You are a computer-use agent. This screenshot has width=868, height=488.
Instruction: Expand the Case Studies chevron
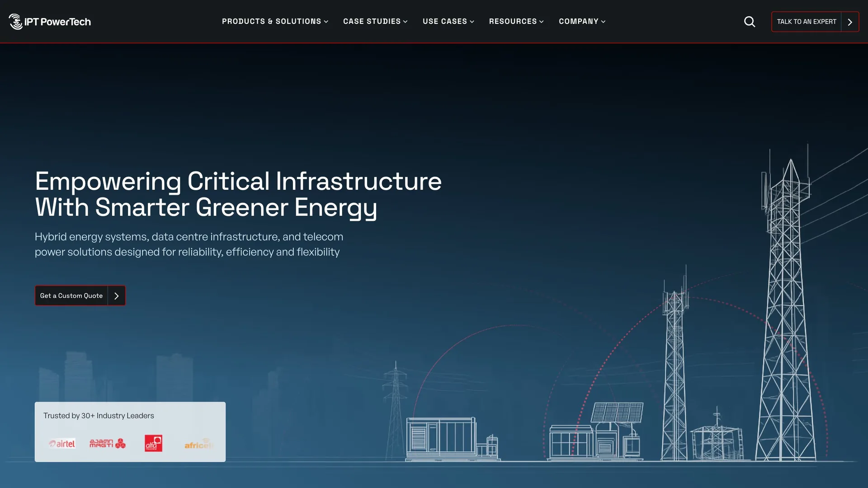[x=406, y=22]
